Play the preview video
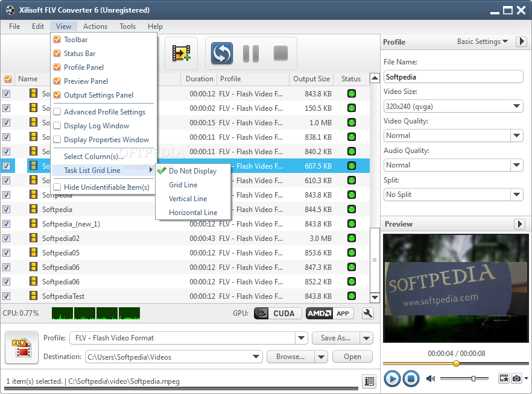Screen dimensions: 532x394 click(392, 378)
